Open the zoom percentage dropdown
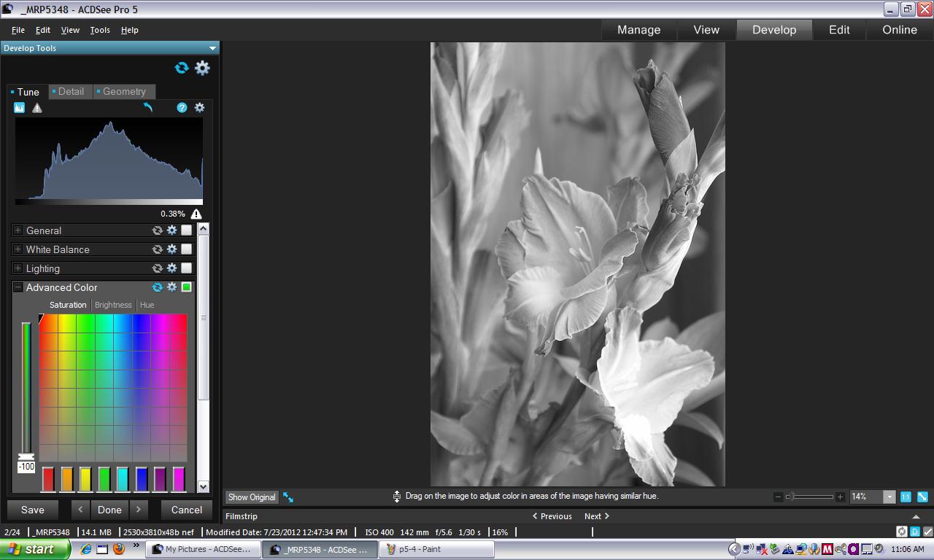The width and height of the screenshot is (934, 560). [x=889, y=497]
